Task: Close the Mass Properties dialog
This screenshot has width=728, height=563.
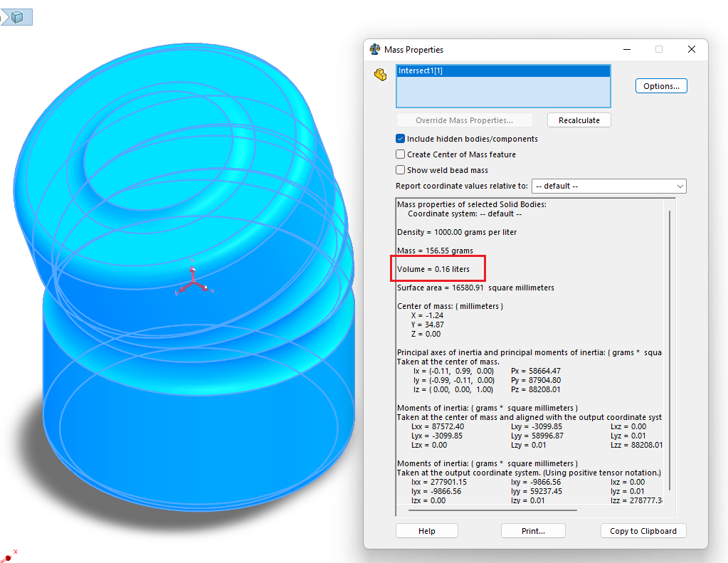Action: click(x=691, y=50)
